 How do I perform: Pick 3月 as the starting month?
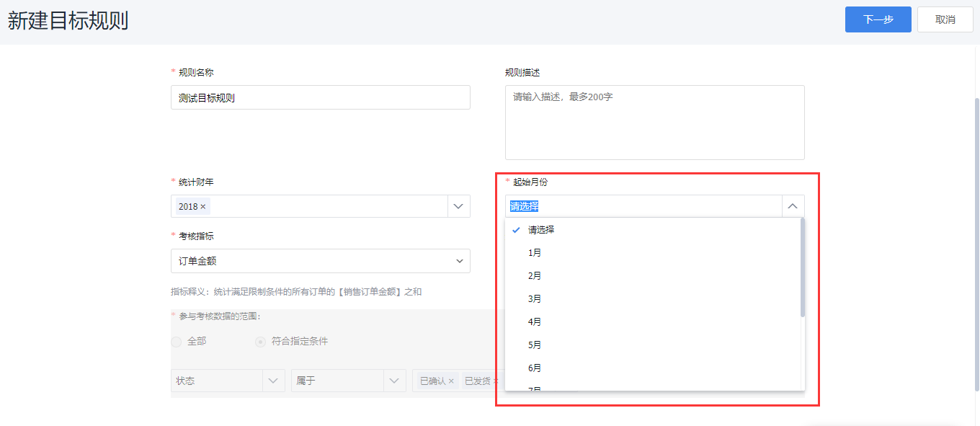coord(535,299)
